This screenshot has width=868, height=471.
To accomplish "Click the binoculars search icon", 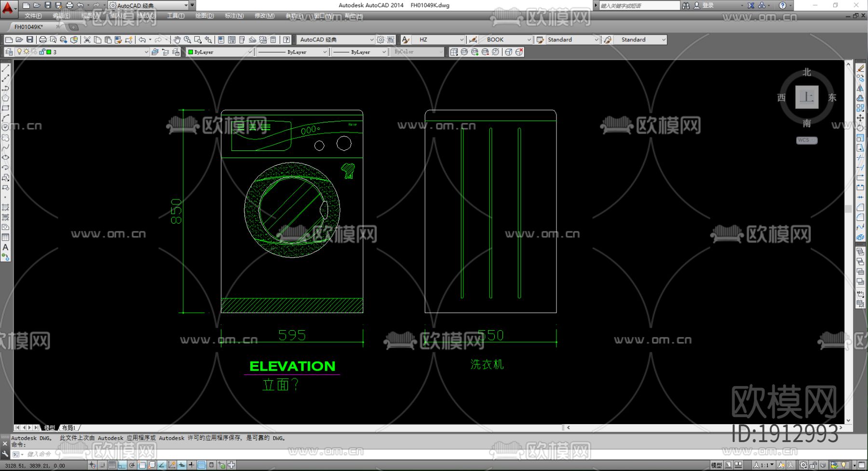I will (686, 5).
